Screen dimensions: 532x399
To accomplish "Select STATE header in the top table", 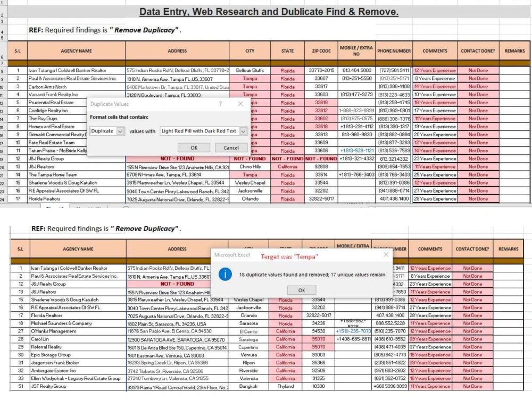I will pyautogui.click(x=287, y=51).
